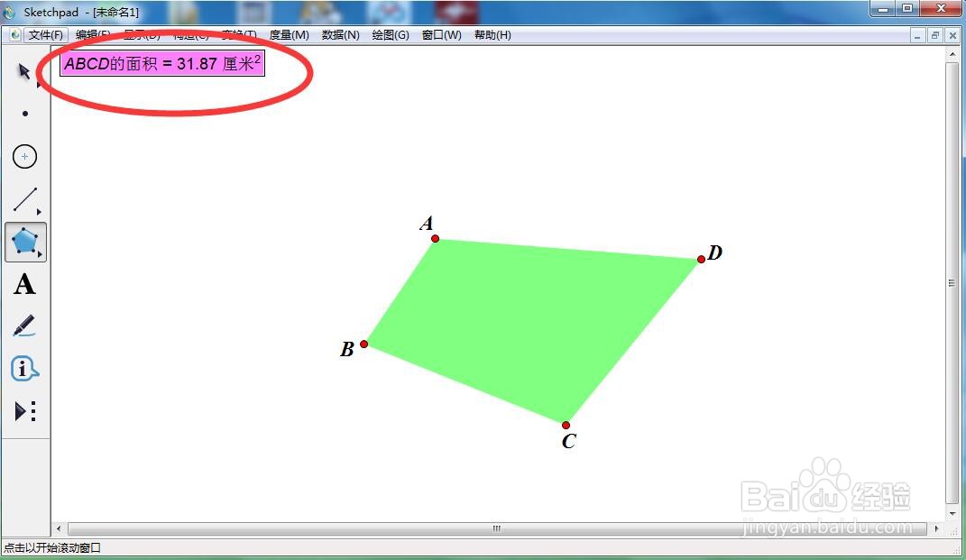Click the label A near the top vertex
The height and width of the screenshot is (560, 966).
pos(427,223)
